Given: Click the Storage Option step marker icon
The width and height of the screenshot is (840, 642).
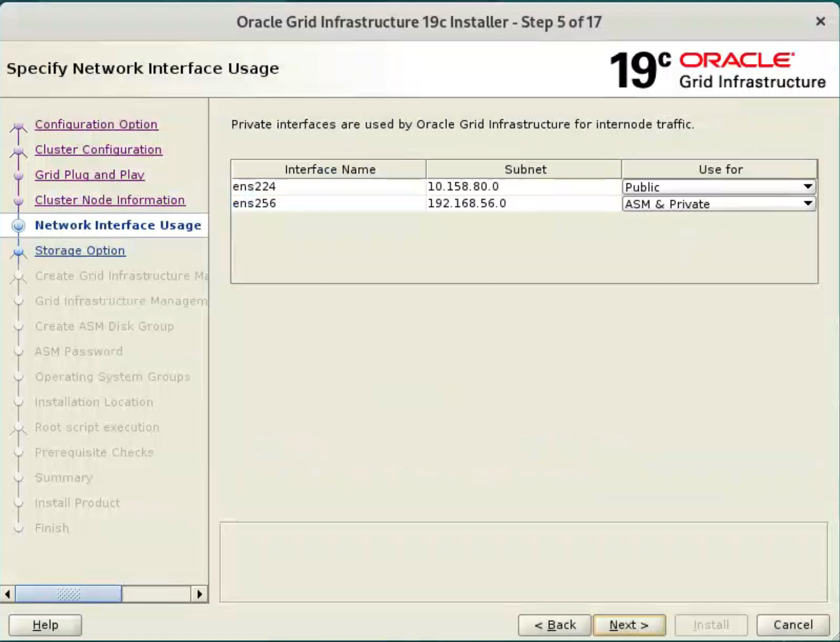Looking at the screenshot, I should [19, 252].
